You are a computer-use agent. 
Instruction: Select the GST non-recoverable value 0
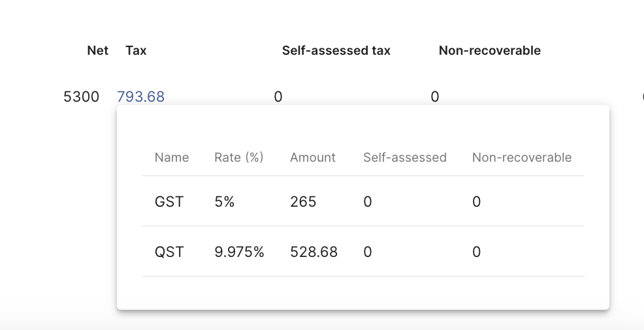tap(476, 202)
